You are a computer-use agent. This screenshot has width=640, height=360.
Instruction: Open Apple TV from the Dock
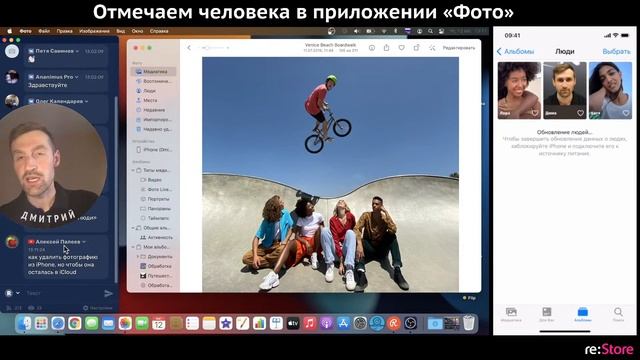(293, 323)
